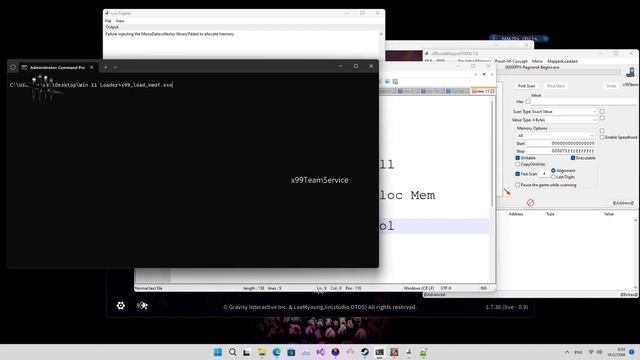Click the game launcher gear settings icon
This screenshot has height=360, width=640.
click(x=120, y=305)
